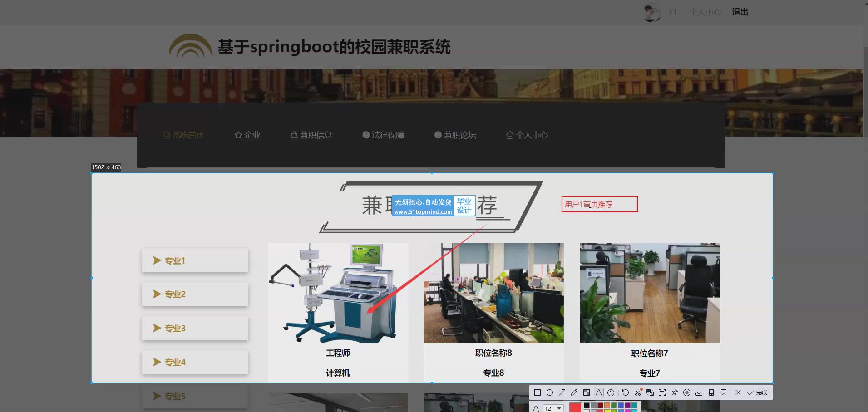Image resolution: width=868 pixels, height=412 pixels.
Task: Select the mosaic blur tool
Action: click(587, 392)
